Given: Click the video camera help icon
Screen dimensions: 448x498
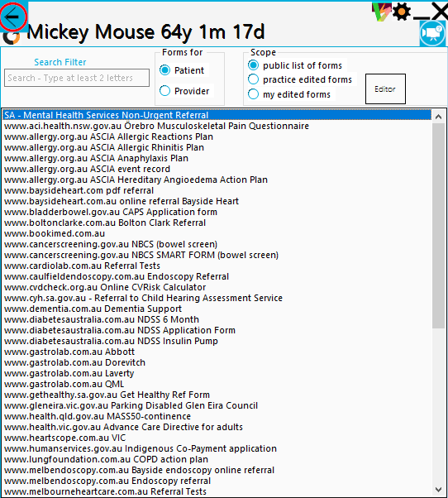Looking at the screenshot, I should coord(432,33).
